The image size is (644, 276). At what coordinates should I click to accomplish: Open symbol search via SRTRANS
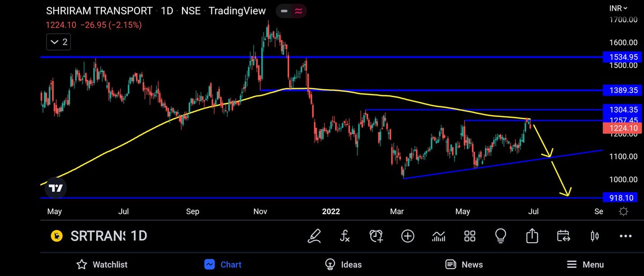tap(98, 236)
